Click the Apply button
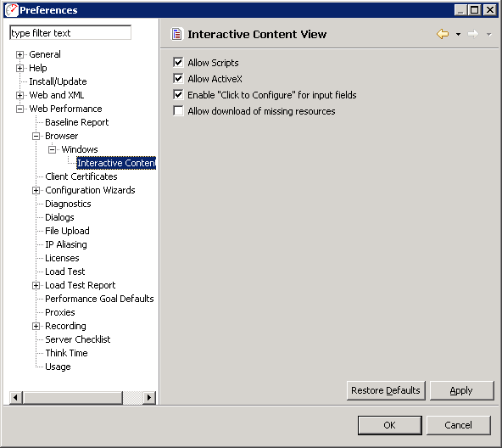Viewport: 502px width, 448px height. [x=461, y=390]
